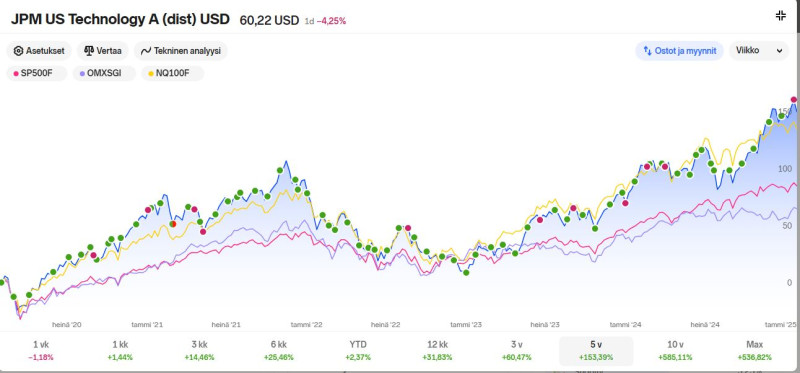Toggle OMXSGI comparison chip
The width and height of the screenshot is (800, 373).
104,73
